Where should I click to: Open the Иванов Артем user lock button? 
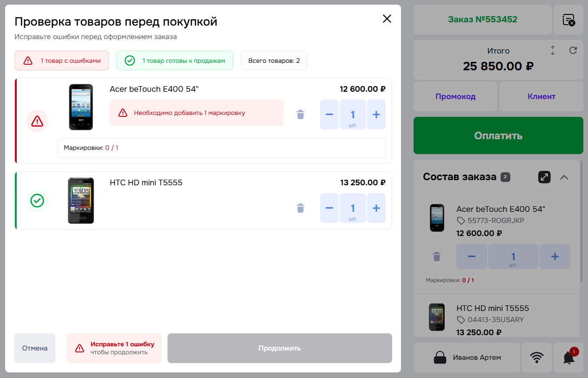coord(467,358)
